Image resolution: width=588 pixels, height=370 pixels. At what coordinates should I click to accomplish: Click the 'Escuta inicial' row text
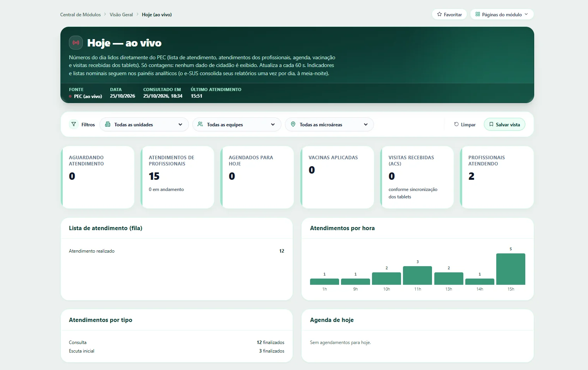coord(82,351)
